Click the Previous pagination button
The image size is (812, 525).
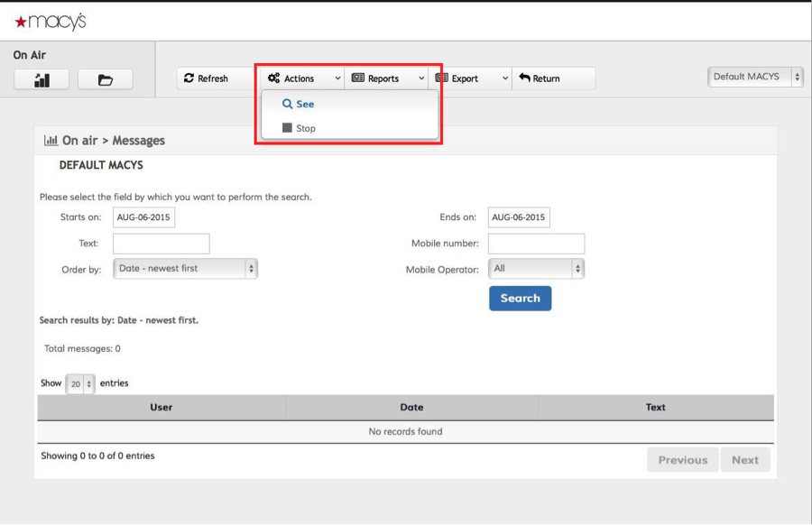point(682,460)
